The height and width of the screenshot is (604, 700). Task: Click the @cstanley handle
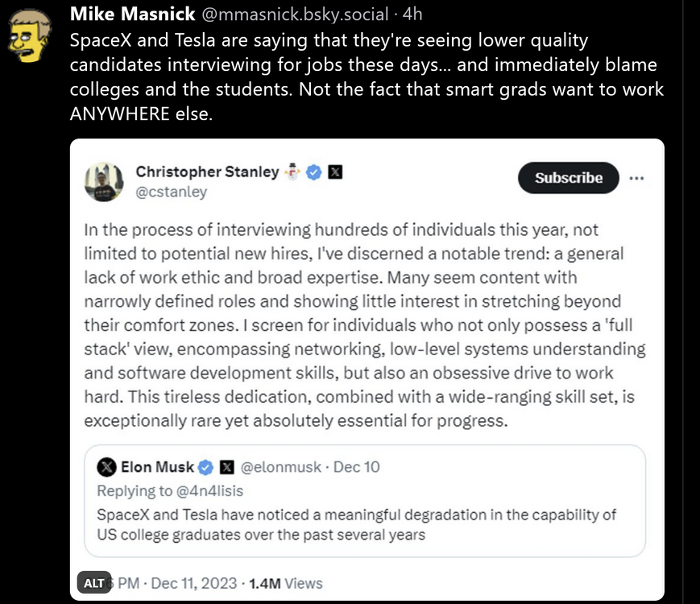[171, 192]
